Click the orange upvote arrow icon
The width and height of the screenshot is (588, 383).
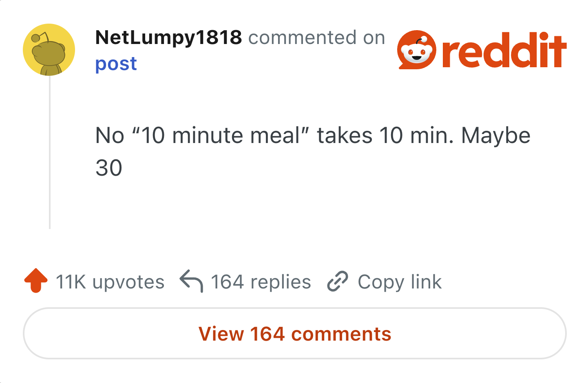[36, 281]
